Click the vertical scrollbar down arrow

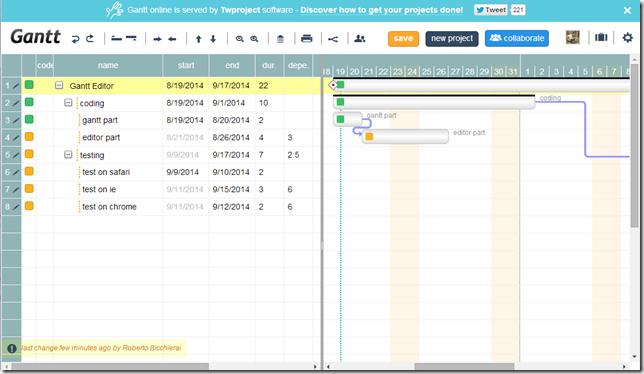coord(635,357)
